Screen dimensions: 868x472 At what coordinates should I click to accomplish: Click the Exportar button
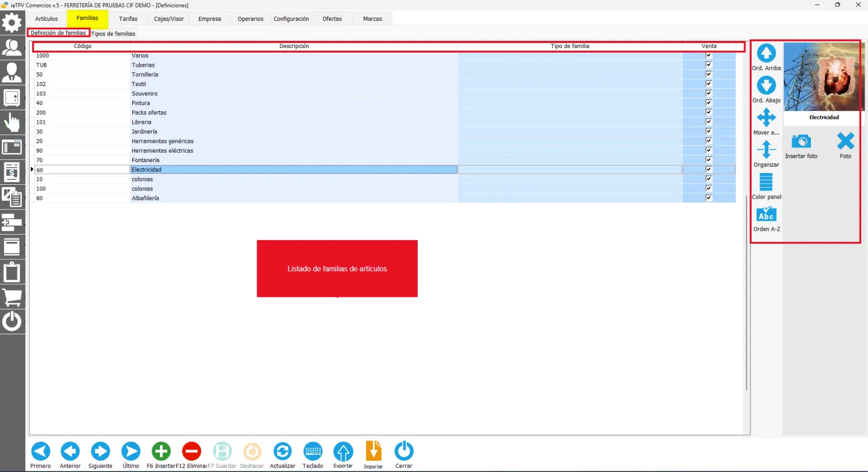coord(343,451)
